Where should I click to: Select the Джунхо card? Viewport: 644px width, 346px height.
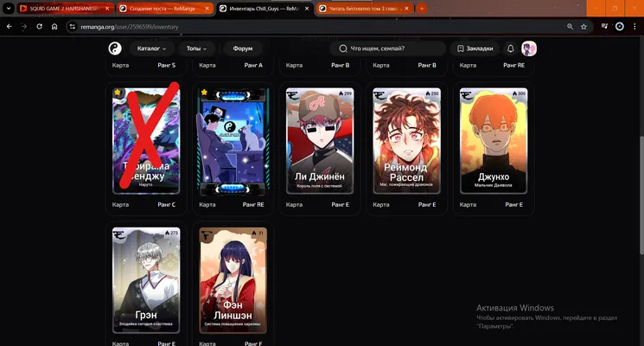tap(494, 140)
